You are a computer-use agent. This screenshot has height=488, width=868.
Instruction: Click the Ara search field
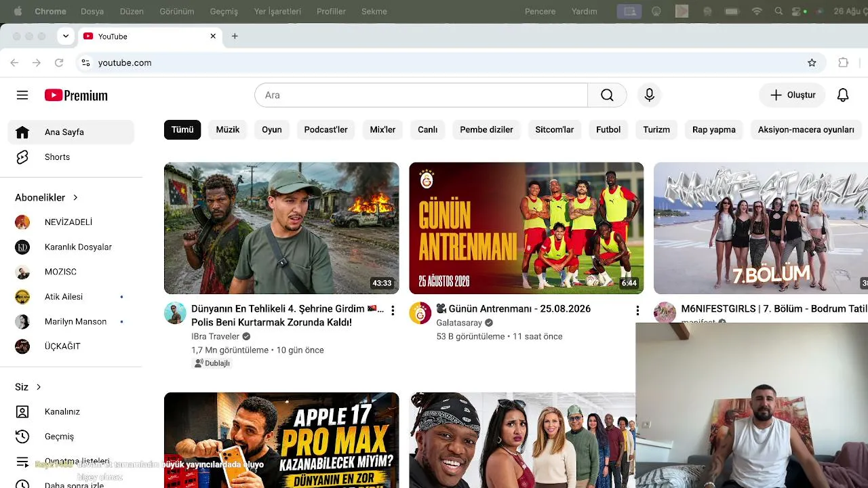[x=421, y=95]
